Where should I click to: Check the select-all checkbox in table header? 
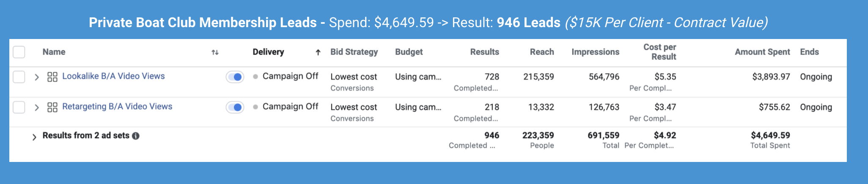coord(19,52)
